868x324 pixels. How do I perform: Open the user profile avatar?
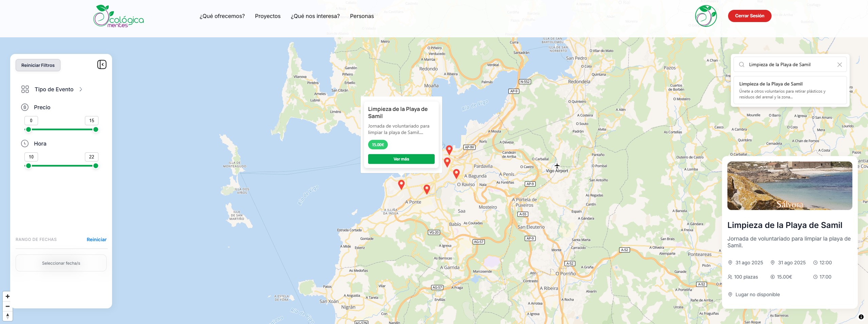(706, 16)
